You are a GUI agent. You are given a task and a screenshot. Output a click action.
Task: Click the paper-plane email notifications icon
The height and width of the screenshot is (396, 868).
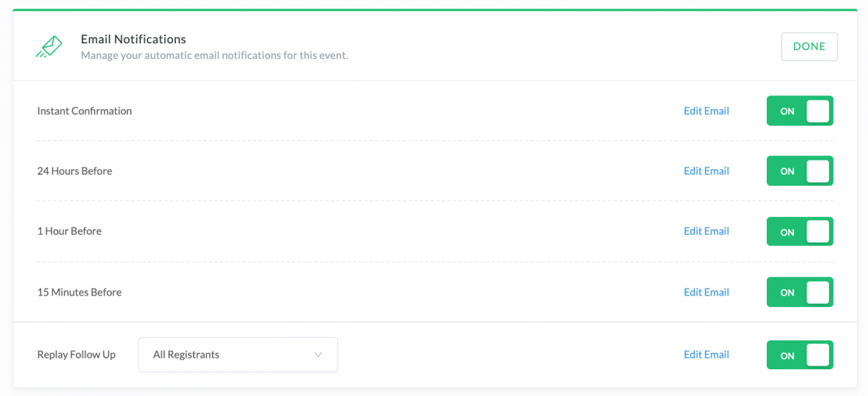(x=49, y=47)
